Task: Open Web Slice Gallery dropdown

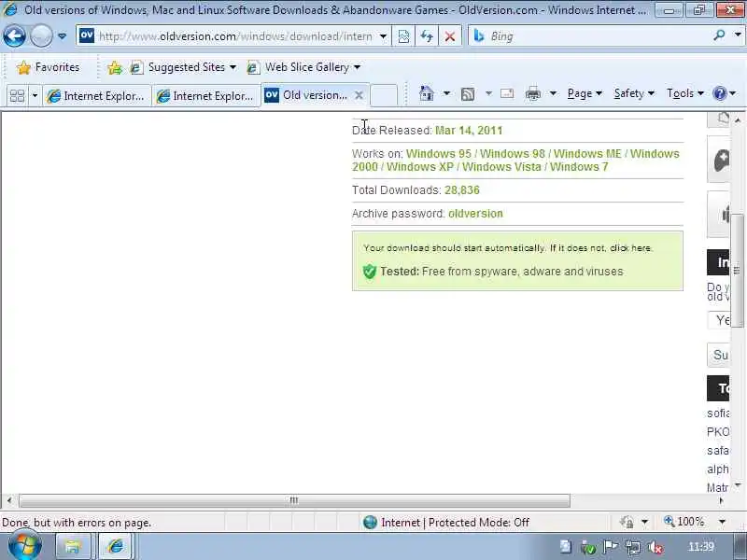Action: [303, 67]
